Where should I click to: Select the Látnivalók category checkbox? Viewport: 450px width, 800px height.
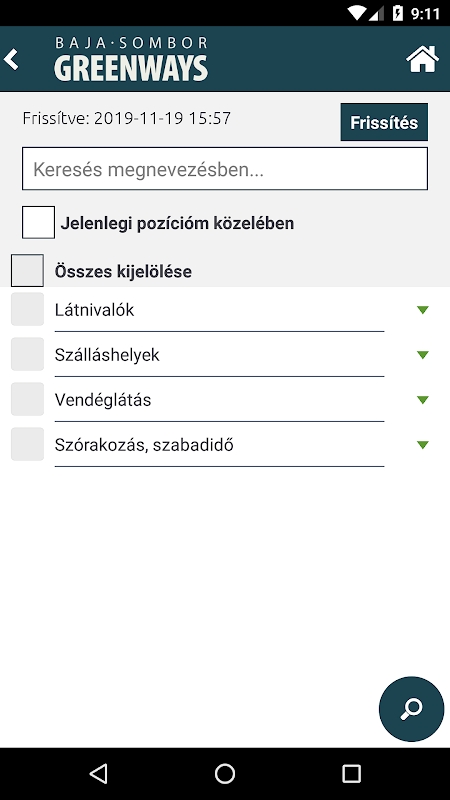tap(28, 309)
